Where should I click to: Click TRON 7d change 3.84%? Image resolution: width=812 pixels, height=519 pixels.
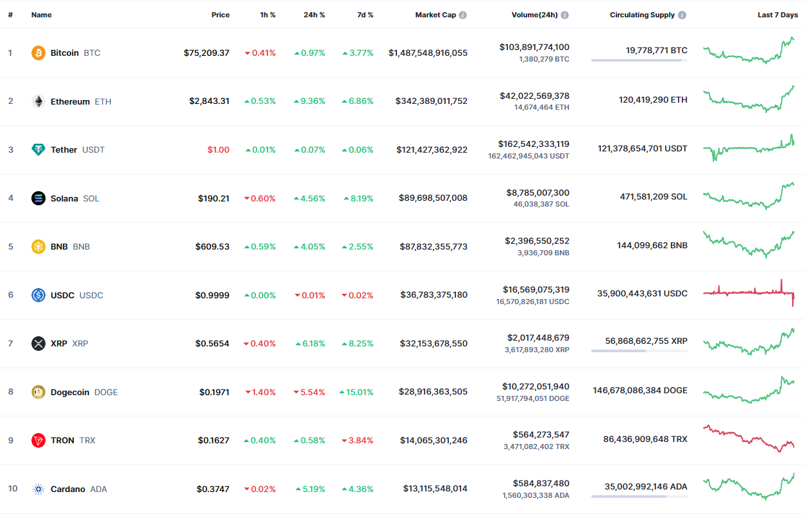(357, 440)
